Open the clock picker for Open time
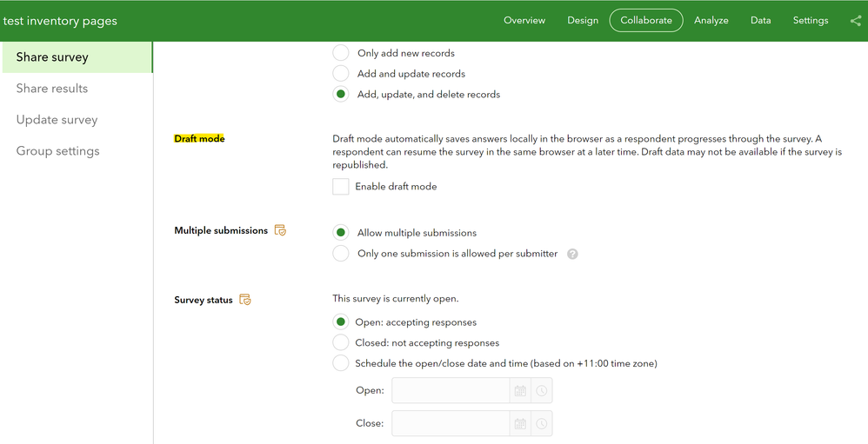 point(541,391)
